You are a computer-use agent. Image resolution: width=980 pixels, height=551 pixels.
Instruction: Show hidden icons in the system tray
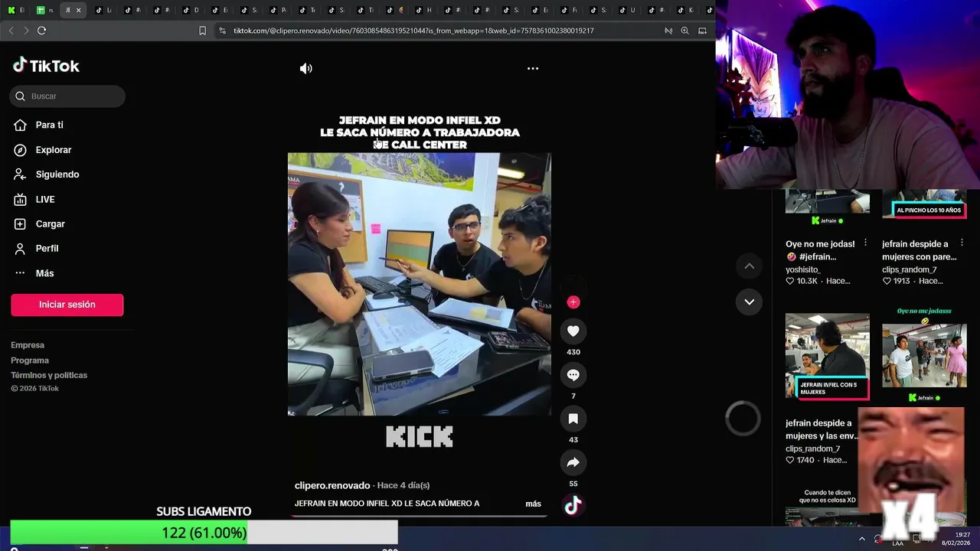pyautogui.click(x=862, y=540)
